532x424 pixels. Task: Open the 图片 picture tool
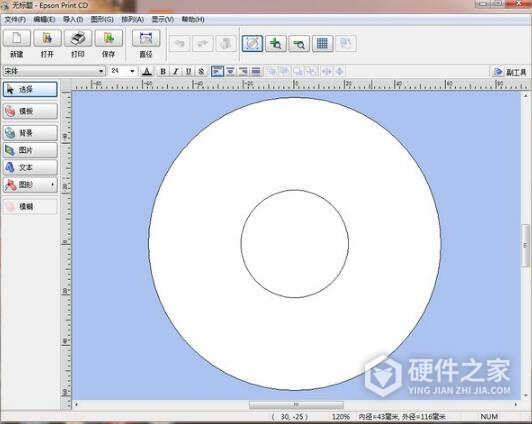[30, 150]
